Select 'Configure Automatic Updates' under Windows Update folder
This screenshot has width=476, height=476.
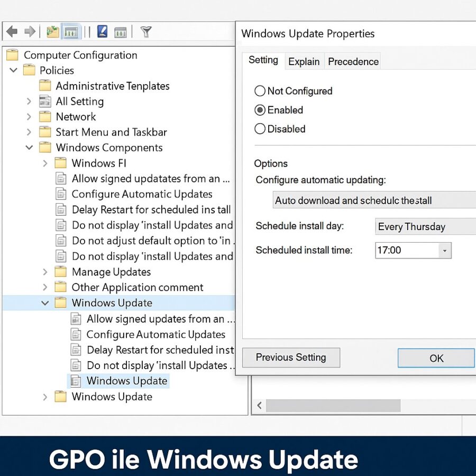click(155, 334)
